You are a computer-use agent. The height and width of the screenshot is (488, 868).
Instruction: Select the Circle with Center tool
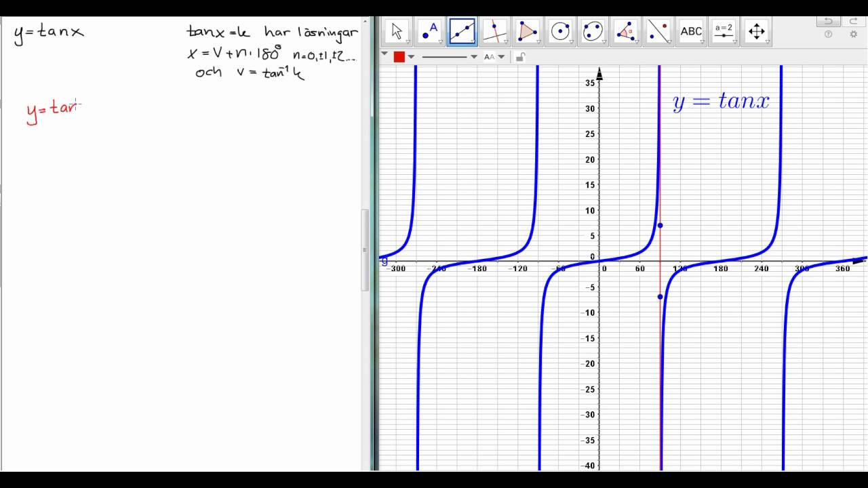[x=560, y=31]
